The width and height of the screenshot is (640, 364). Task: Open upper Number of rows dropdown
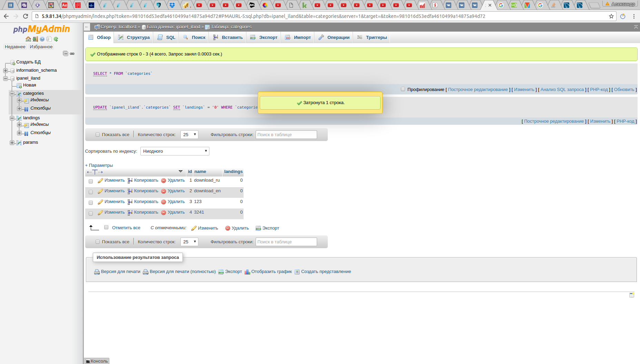189,135
